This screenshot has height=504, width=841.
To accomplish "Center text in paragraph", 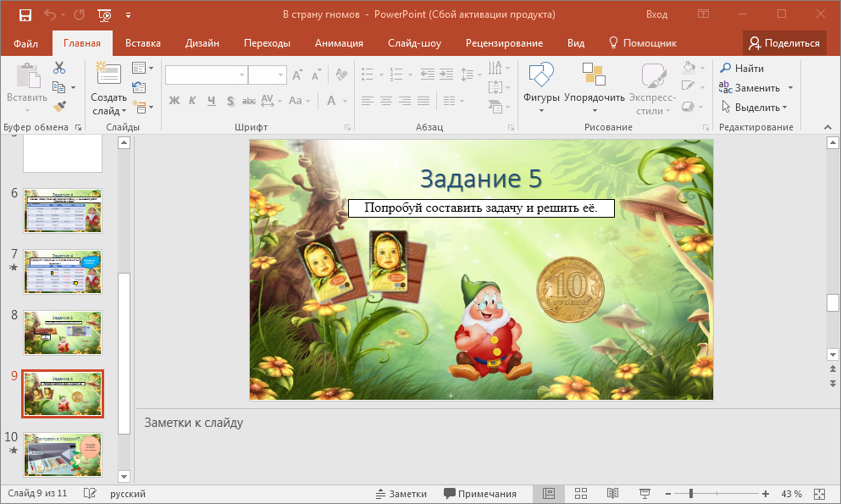I will (x=386, y=101).
